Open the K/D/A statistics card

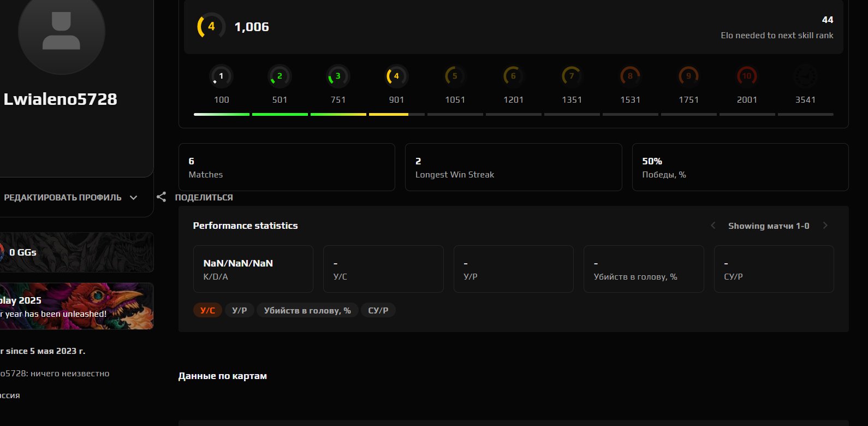tap(253, 269)
